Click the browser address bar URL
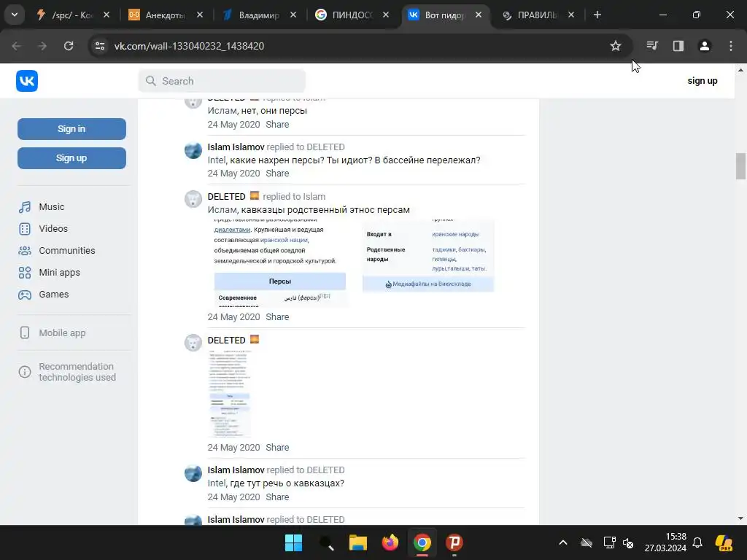The image size is (747, 560). tap(189, 46)
